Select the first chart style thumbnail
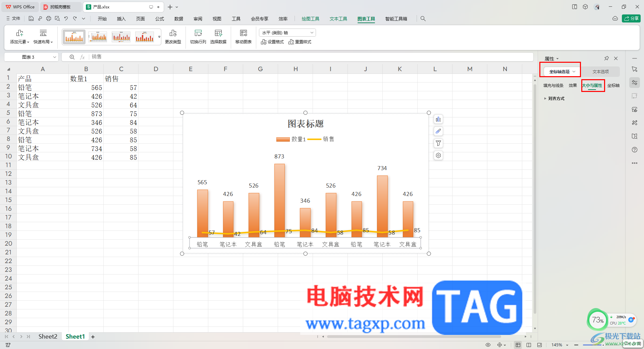The height and width of the screenshot is (349, 644). [x=74, y=37]
